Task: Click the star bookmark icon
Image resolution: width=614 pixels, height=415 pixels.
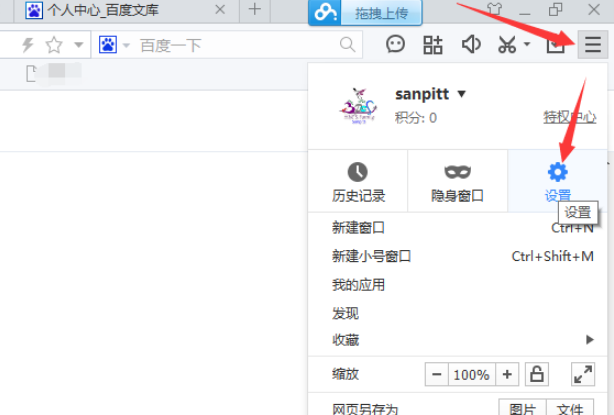Action: pos(53,45)
